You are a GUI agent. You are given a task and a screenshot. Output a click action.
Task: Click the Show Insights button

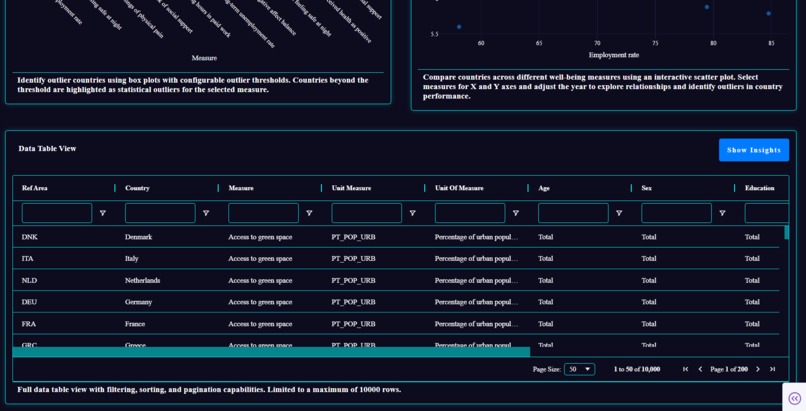click(754, 150)
